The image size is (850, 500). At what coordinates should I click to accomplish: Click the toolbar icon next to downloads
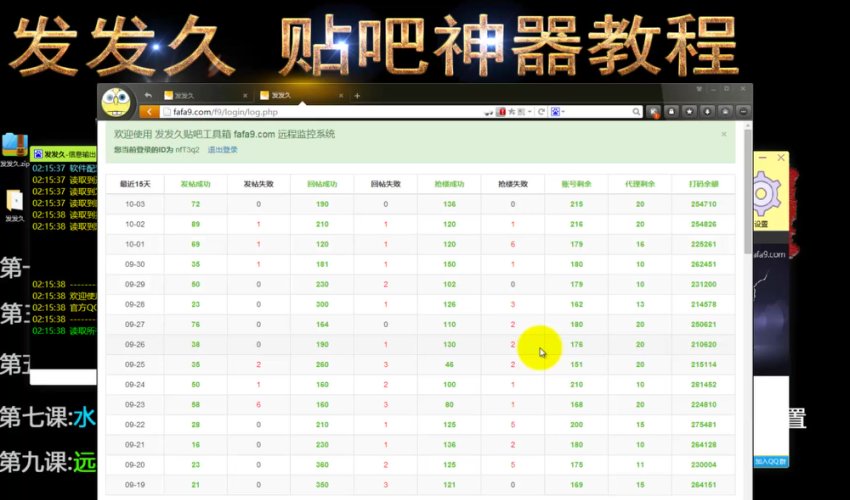(725, 112)
